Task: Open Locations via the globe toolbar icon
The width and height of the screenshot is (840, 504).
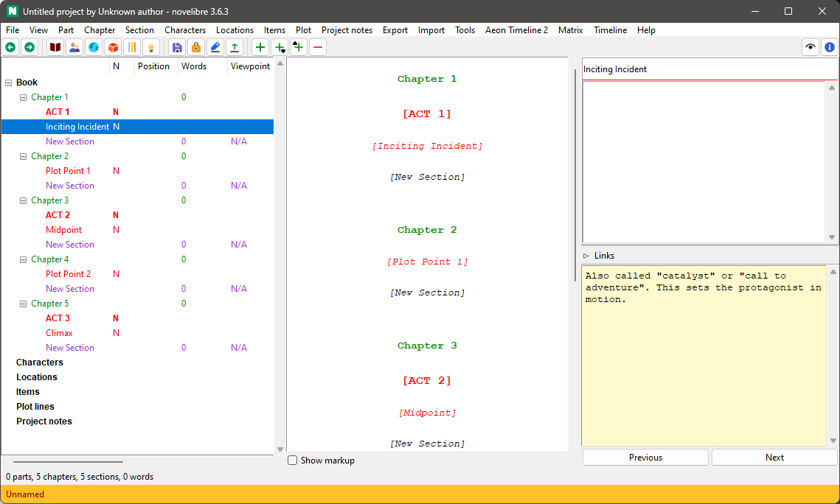Action: pos(94,46)
